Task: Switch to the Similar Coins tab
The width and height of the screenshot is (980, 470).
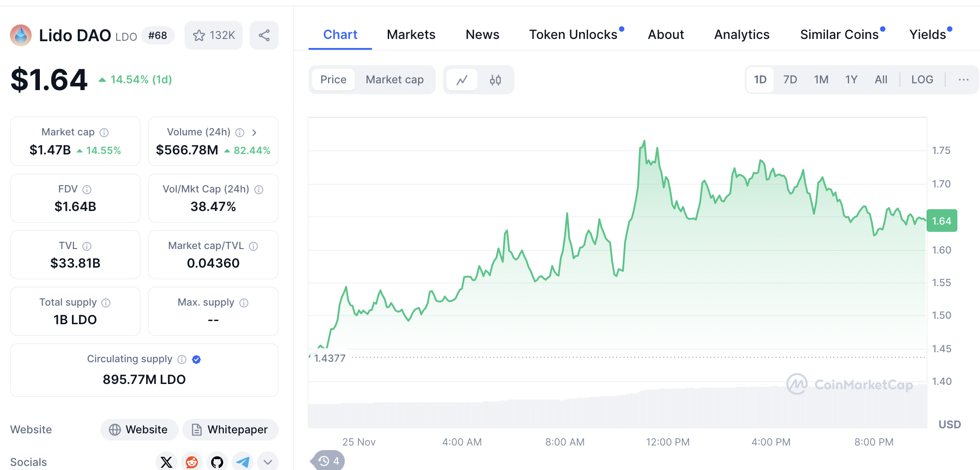Action: pyautogui.click(x=839, y=34)
